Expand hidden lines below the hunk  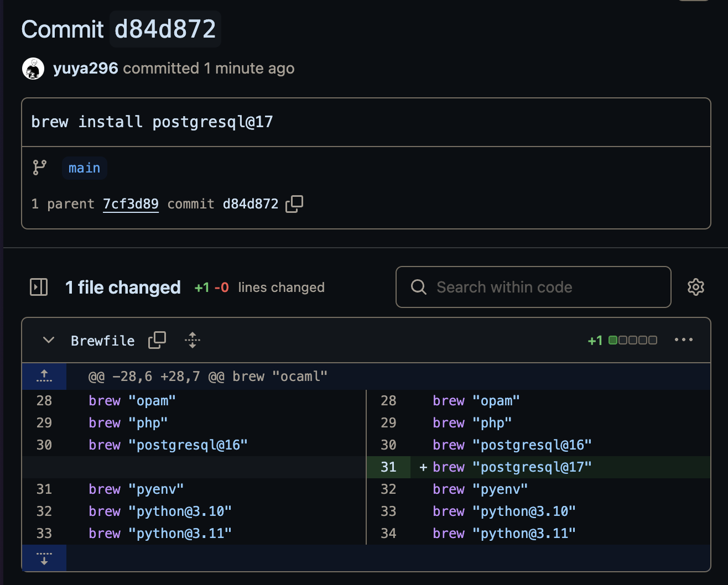point(44,558)
